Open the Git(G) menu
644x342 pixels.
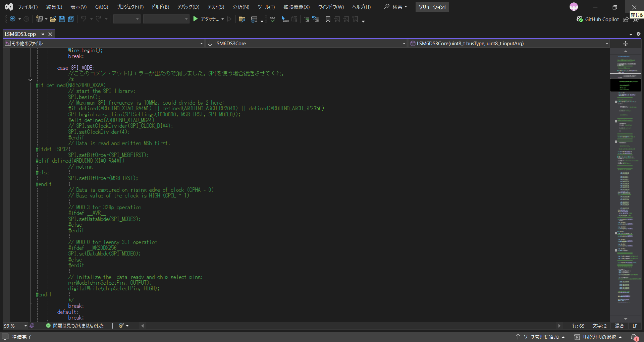pos(102,7)
